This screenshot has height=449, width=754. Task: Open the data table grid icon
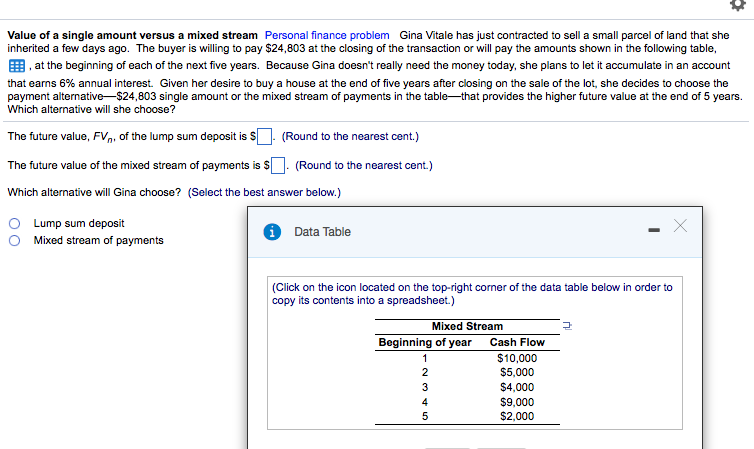click(17, 66)
